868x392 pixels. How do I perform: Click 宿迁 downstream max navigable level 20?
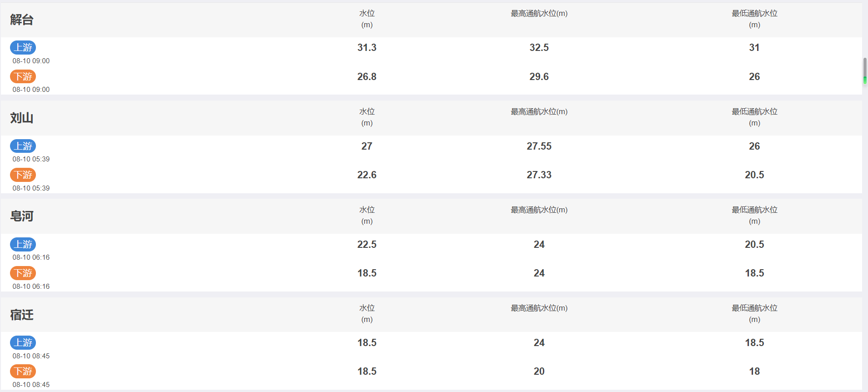pyautogui.click(x=539, y=371)
